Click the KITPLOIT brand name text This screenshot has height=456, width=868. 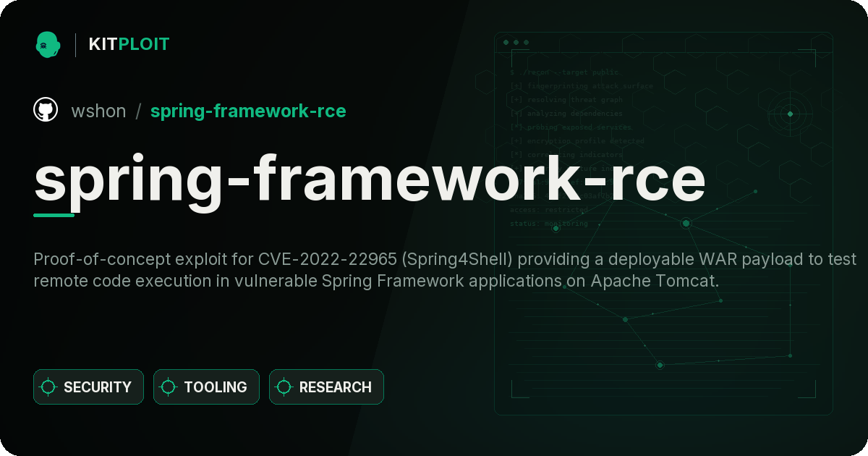[129, 44]
